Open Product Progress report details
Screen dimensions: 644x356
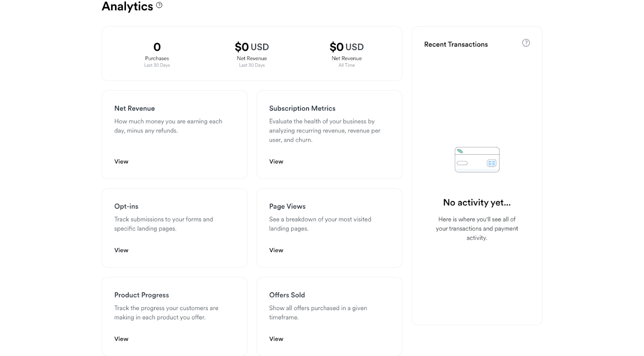[121, 339]
